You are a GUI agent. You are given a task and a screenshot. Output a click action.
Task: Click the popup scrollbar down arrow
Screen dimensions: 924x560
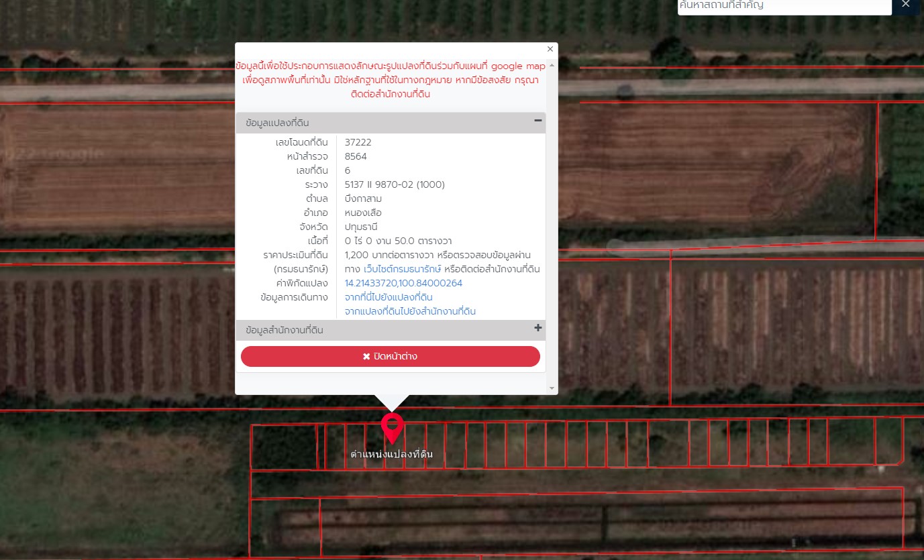pos(552,388)
